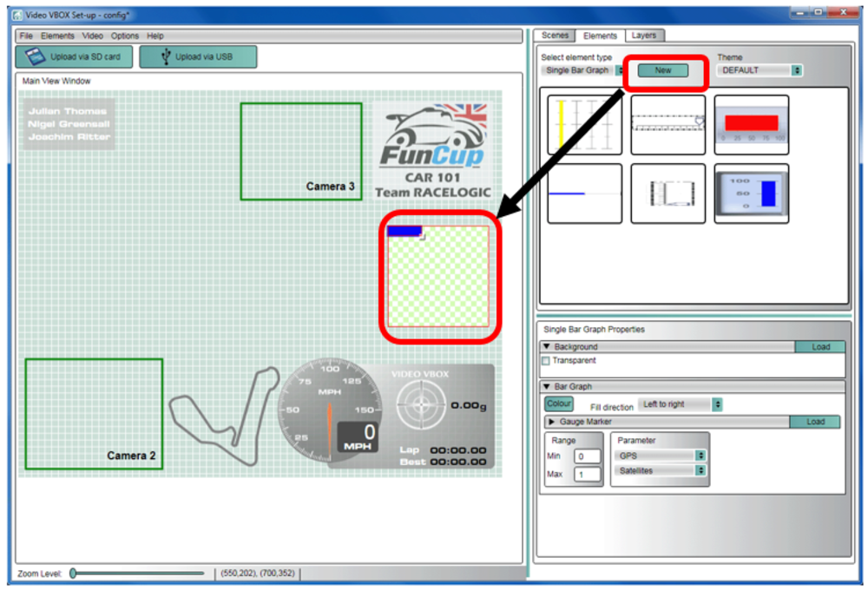
Task: Switch to the Elements tab
Action: (x=600, y=36)
